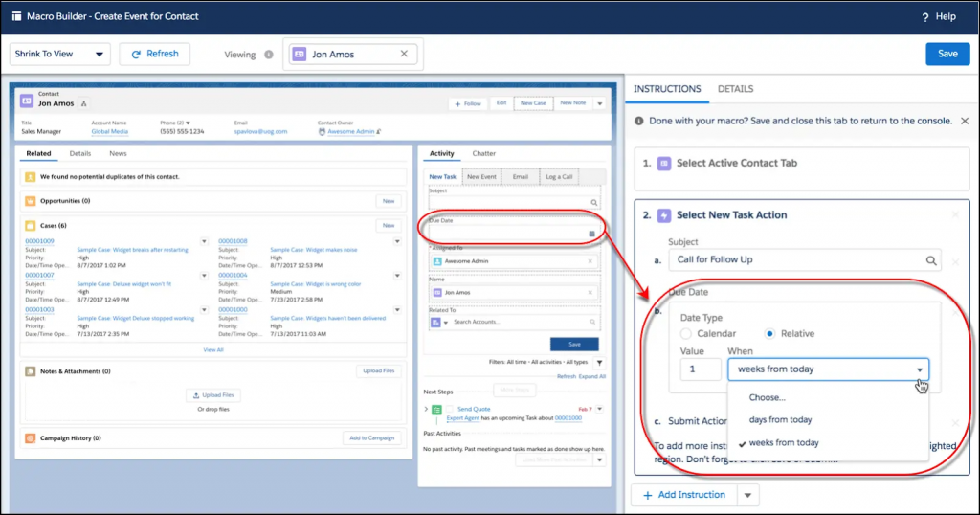Click the info icon in the macro banner
Viewport: 980px width, 515px height.
(638, 121)
